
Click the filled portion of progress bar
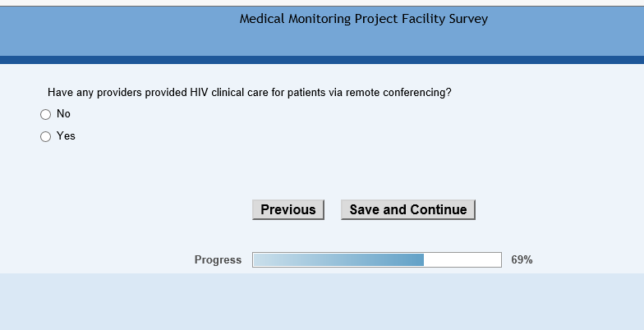point(338,260)
